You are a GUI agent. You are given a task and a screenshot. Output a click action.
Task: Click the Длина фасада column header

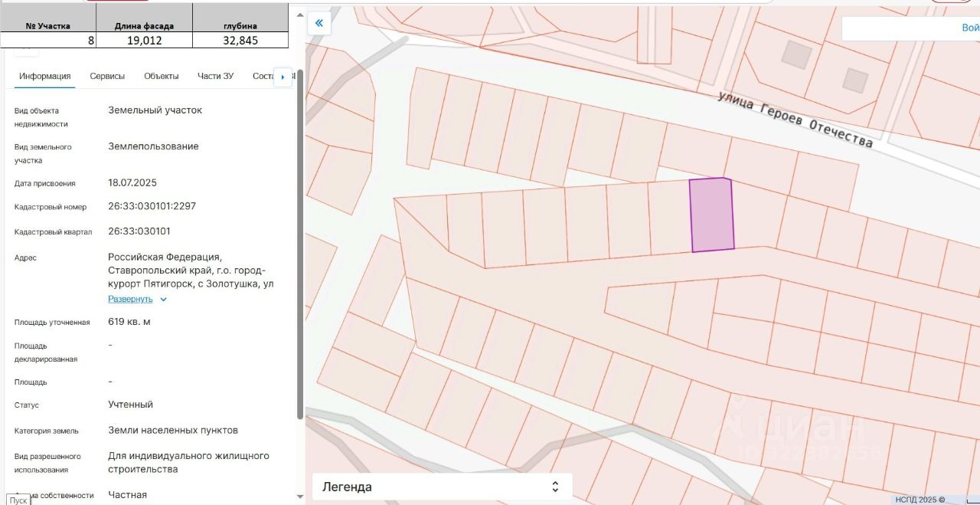[x=144, y=26]
